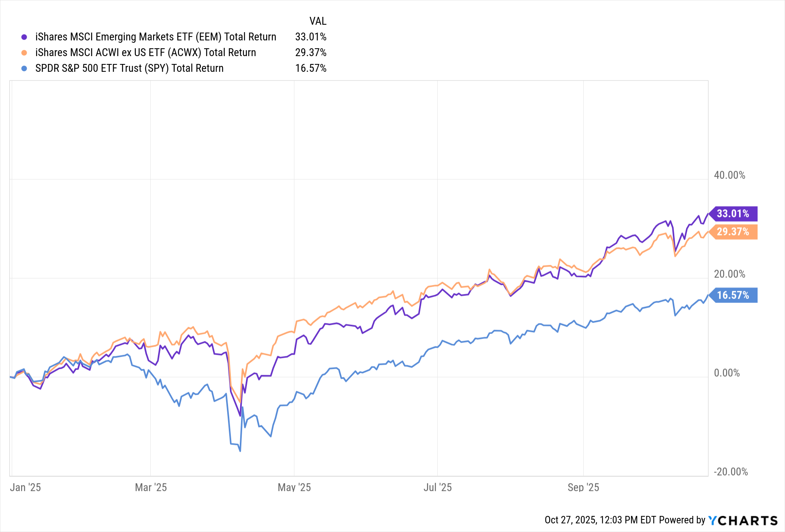Select the iShares MSCI Emerging Markets ETF legend label
Viewport: 785px width, 532px height.
pos(155,37)
